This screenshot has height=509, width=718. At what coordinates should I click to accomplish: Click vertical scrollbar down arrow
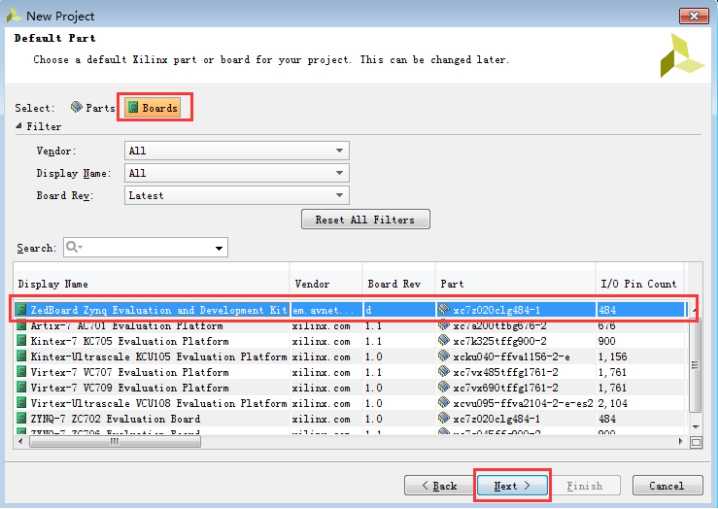(x=696, y=426)
